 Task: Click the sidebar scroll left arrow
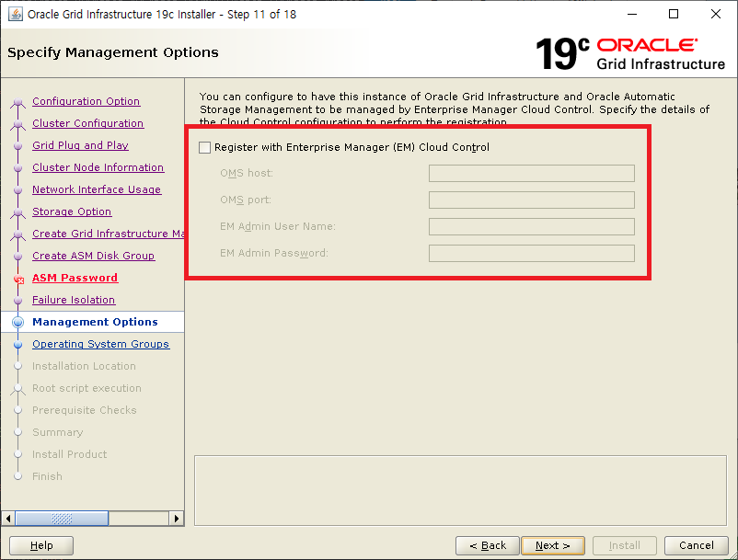tap(8, 519)
